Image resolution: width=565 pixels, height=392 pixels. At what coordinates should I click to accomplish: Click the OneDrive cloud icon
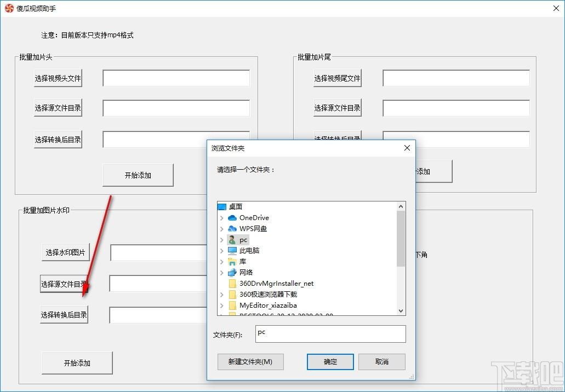[x=232, y=218]
